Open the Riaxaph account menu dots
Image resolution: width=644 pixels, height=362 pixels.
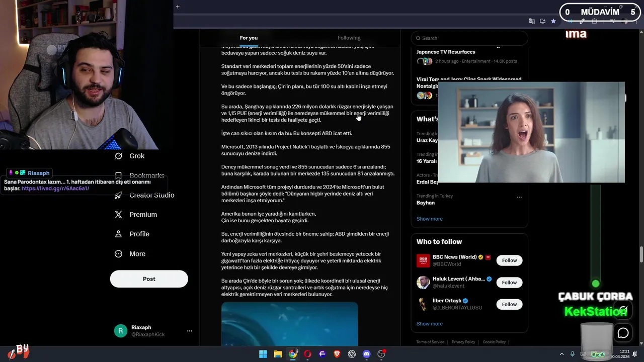pos(190,331)
